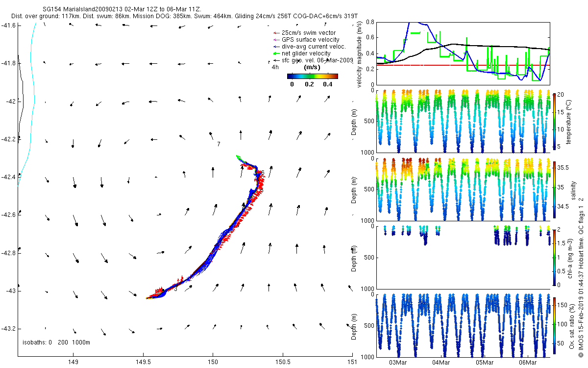Select the 05Mar date tick label

(484, 363)
